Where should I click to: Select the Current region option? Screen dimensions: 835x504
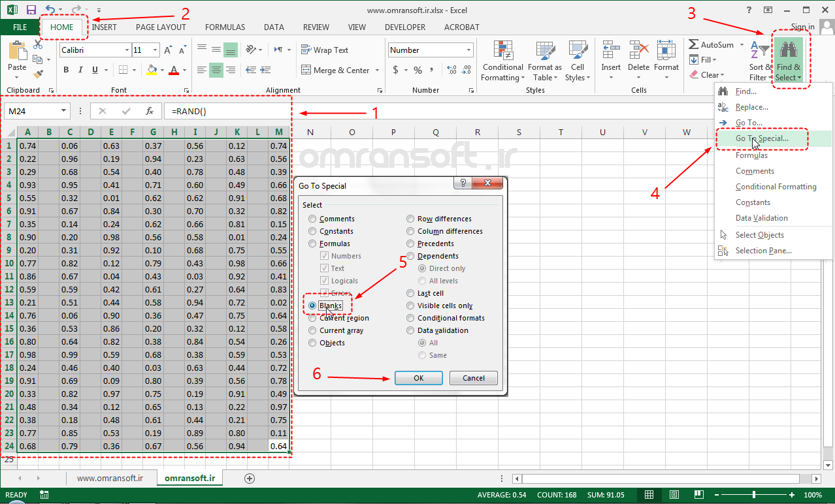tap(313, 318)
